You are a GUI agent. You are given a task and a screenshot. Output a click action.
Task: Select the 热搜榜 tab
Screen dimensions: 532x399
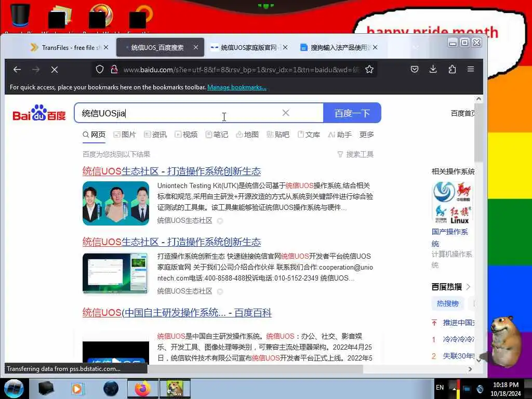(447, 303)
